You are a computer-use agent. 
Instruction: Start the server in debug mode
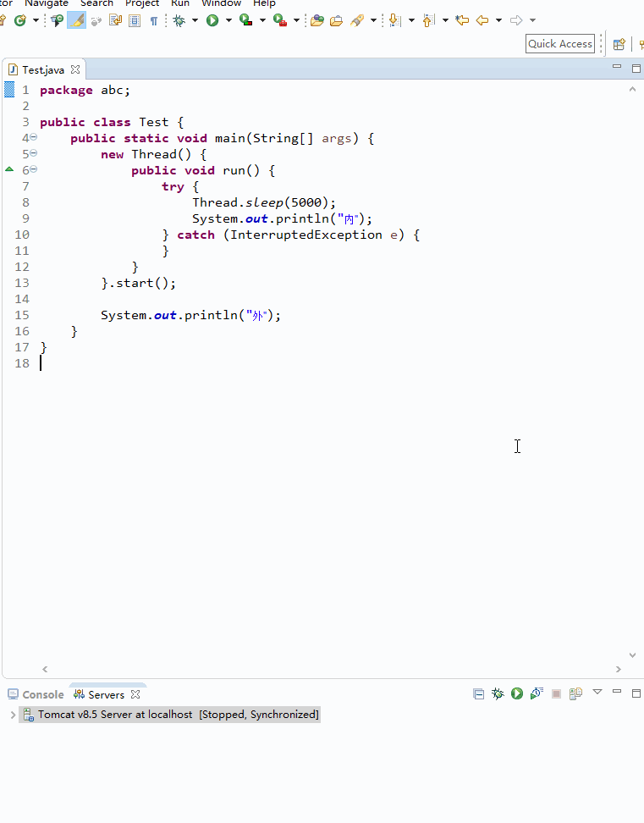tap(498, 694)
